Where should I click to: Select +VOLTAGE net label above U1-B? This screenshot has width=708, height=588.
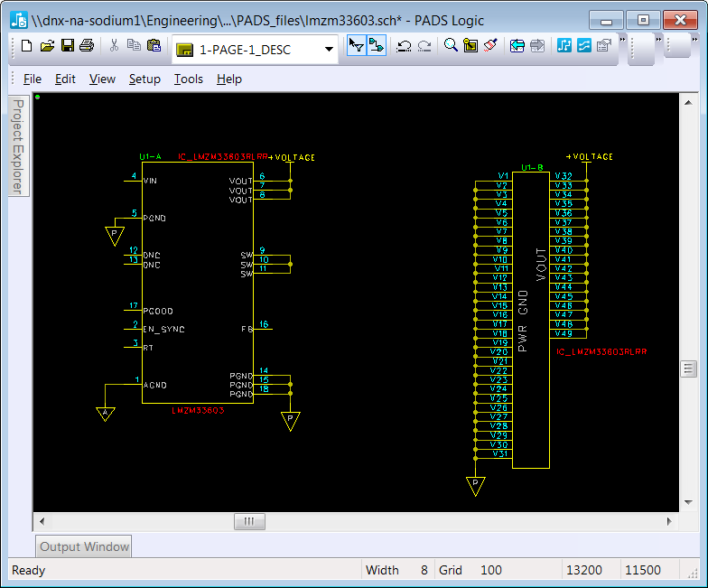click(x=589, y=157)
